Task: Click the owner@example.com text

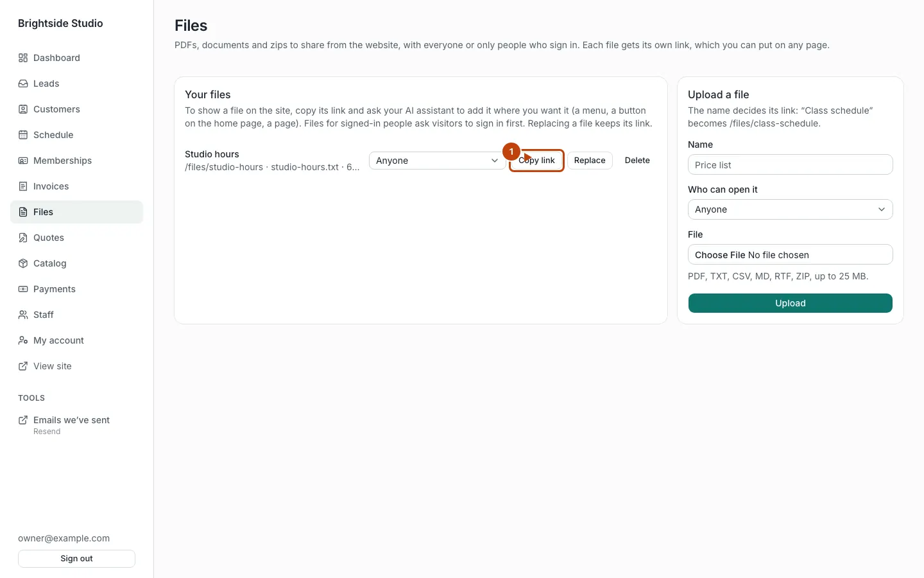Action: [64, 538]
